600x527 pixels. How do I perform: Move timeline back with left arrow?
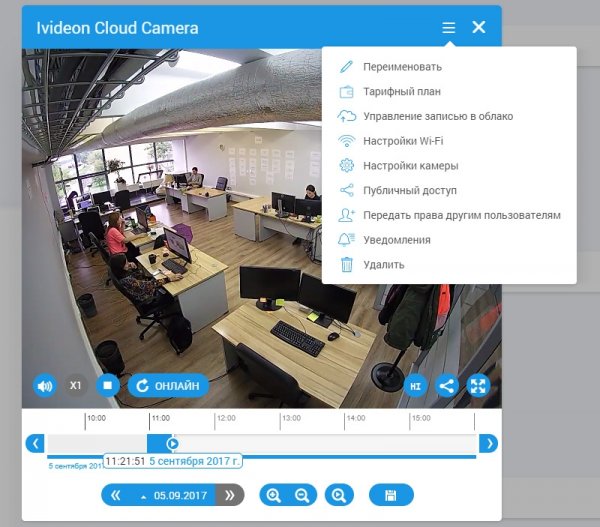click(35, 443)
